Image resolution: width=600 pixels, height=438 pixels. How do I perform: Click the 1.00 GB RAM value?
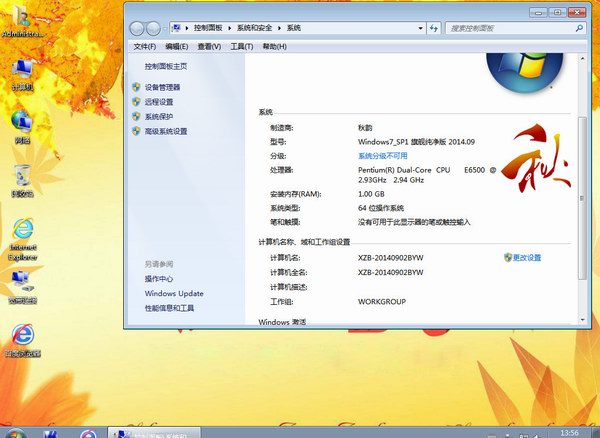point(371,194)
